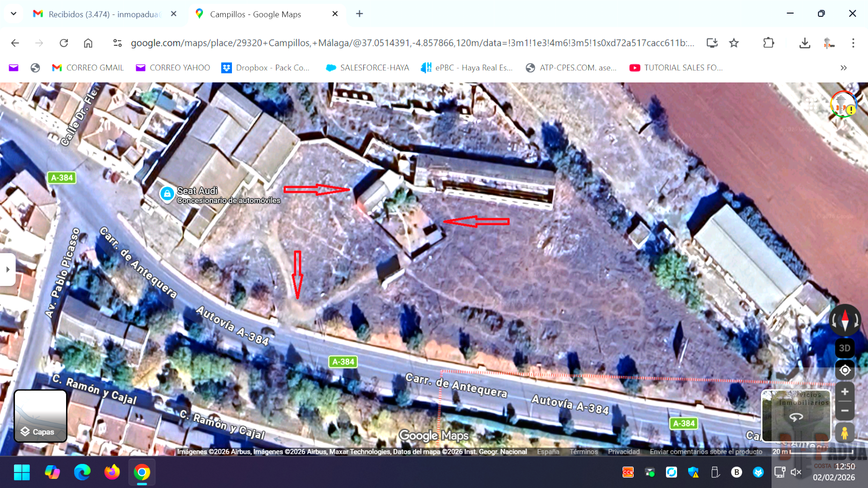Image resolution: width=868 pixels, height=488 pixels.
Task: Open the Capas layers switcher
Action: (41, 416)
